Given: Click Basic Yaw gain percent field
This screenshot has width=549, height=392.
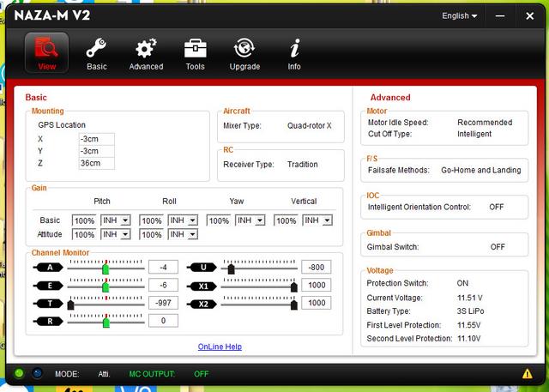Looking at the screenshot, I should click(x=219, y=220).
